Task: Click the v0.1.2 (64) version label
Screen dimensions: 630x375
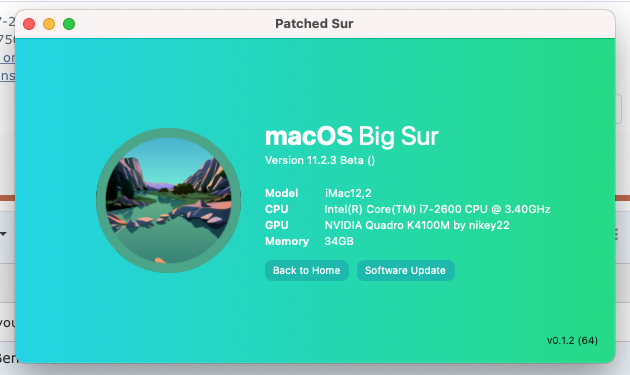Action: [572, 340]
